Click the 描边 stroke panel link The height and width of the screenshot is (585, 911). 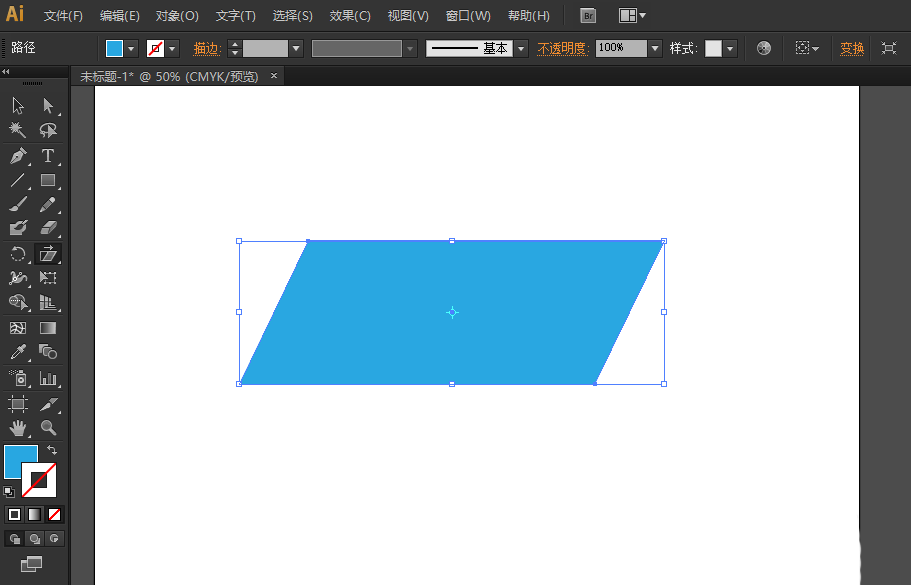point(207,49)
